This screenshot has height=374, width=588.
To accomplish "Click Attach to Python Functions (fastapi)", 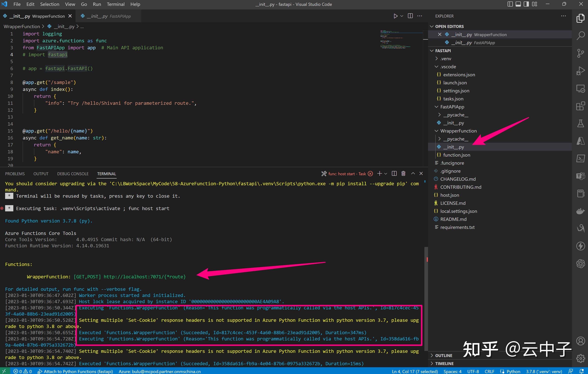I will [76, 371].
